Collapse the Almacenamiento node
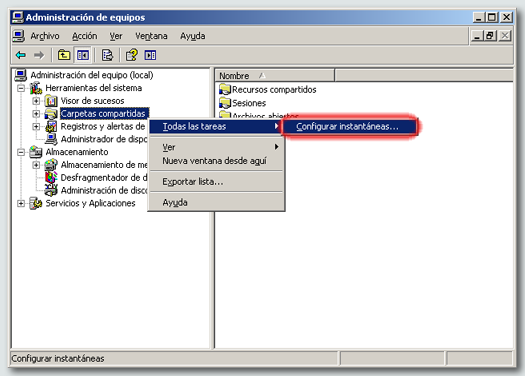 tap(21, 152)
